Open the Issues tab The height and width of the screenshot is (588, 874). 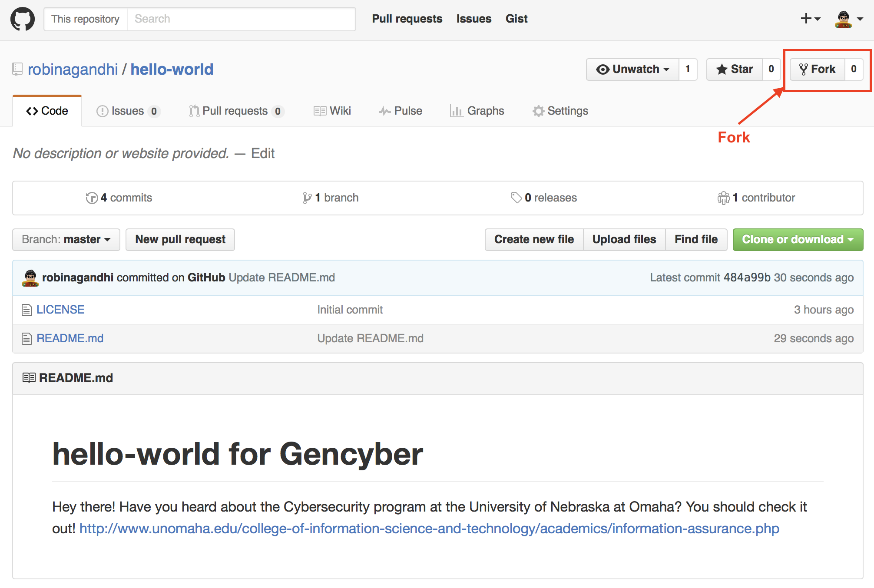[128, 111]
